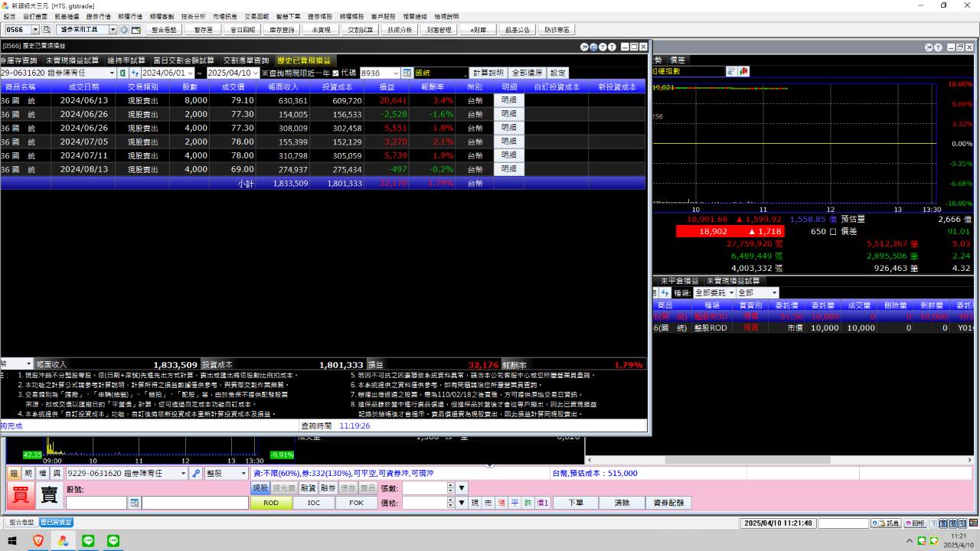Open the 整股 share type dropdown
The width and height of the screenshot is (980, 551).
pos(242,474)
